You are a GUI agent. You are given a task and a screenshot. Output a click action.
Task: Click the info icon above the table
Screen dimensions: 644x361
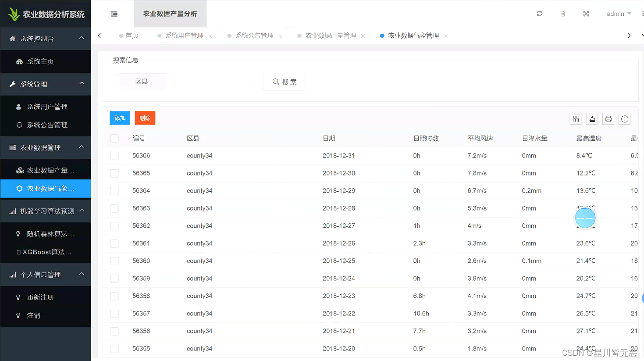pos(625,119)
